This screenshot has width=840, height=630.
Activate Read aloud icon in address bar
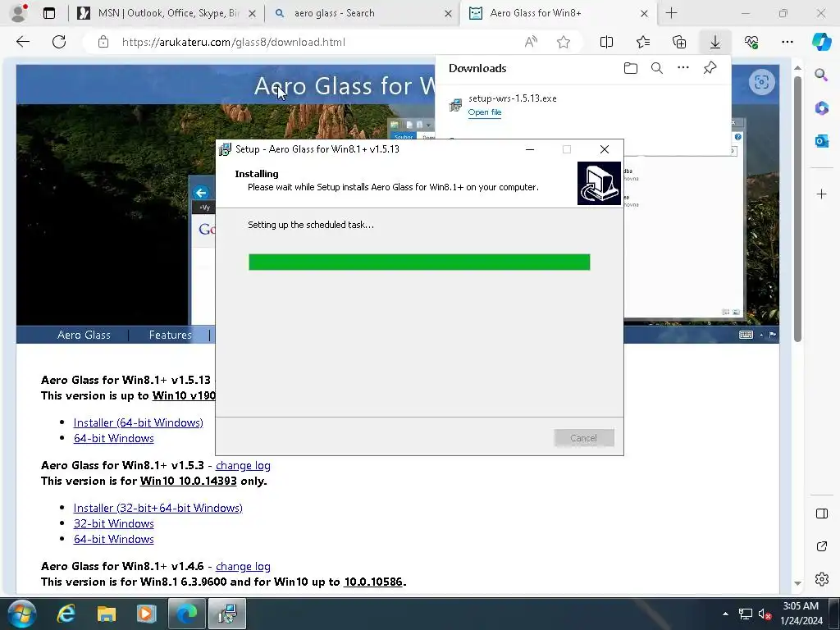[531, 42]
